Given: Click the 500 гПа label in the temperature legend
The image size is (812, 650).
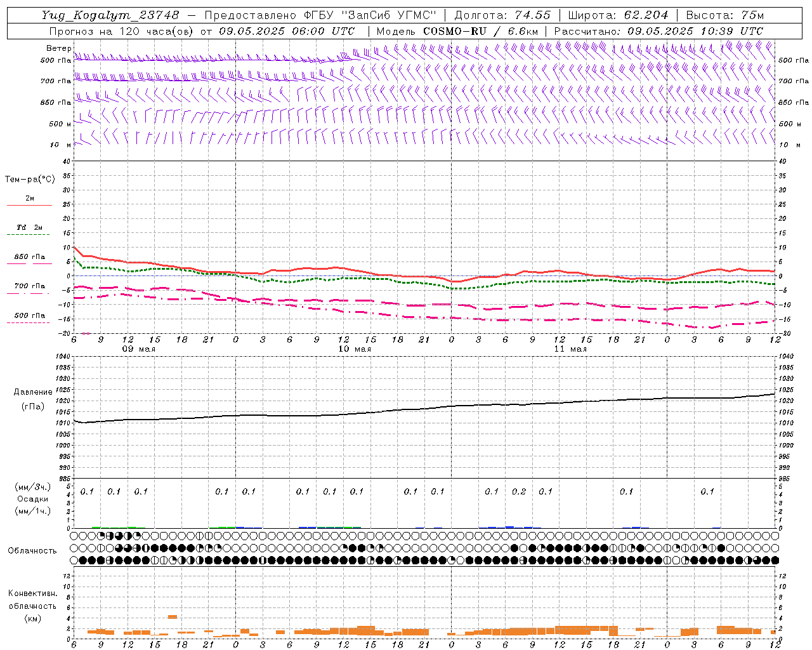Looking at the screenshot, I should (29, 315).
